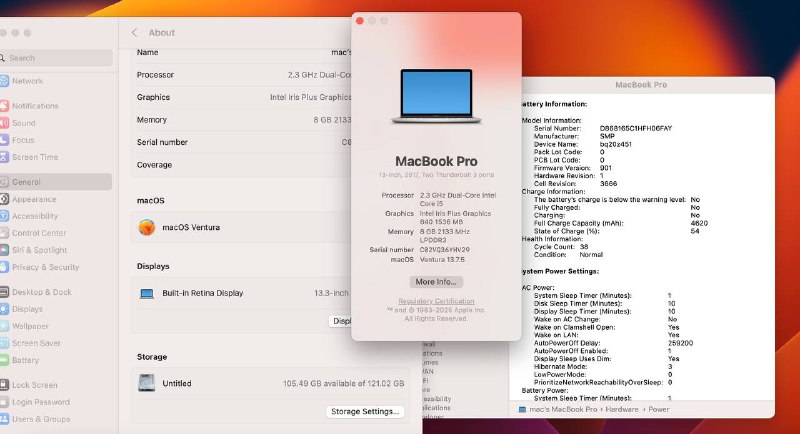Open Accessibility settings in sidebar
This screenshot has width=800, height=434.
click(35, 216)
